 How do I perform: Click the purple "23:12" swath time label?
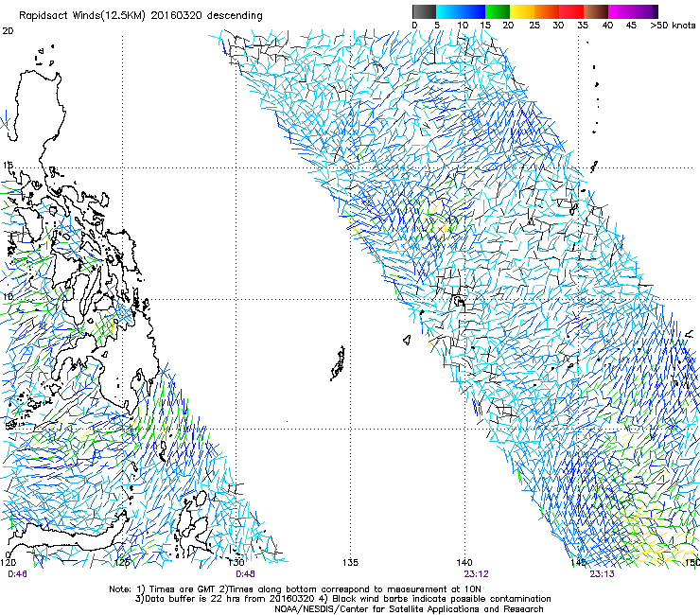(x=477, y=574)
